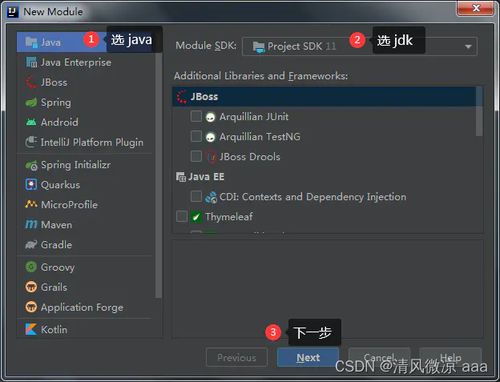Click 'Spring Initializr' text
The image size is (500, 382).
coord(76,165)
